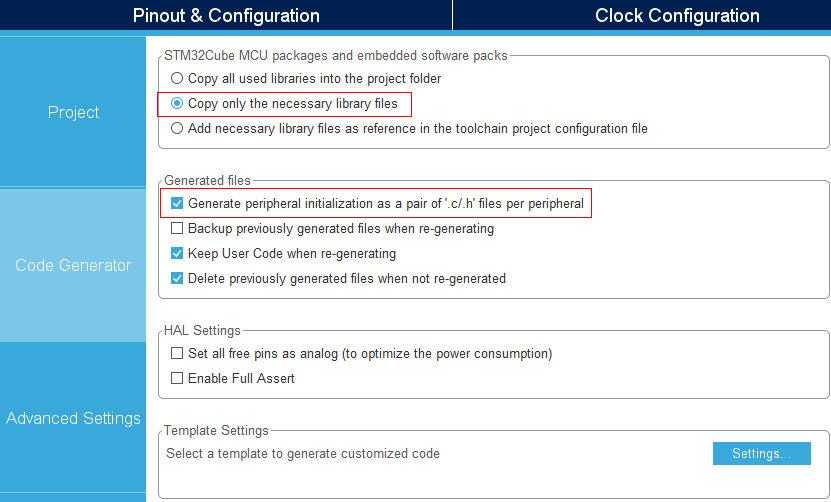Click 'Select a template to generate customized code' text
831x502 pixels.
click(303, 454)
